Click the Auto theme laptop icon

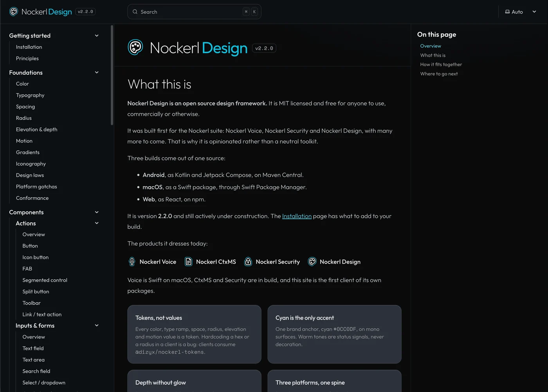coord(507,12)
